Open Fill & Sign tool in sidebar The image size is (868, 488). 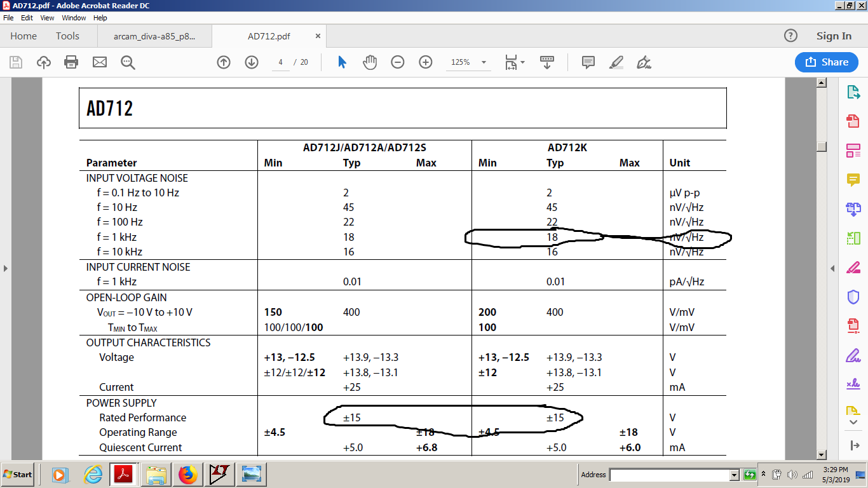coord(853,355)
